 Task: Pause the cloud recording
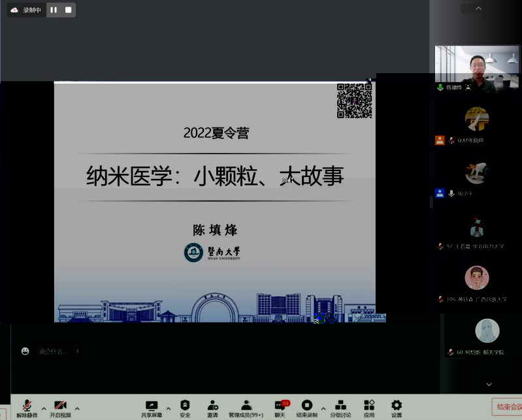(54, 10)
